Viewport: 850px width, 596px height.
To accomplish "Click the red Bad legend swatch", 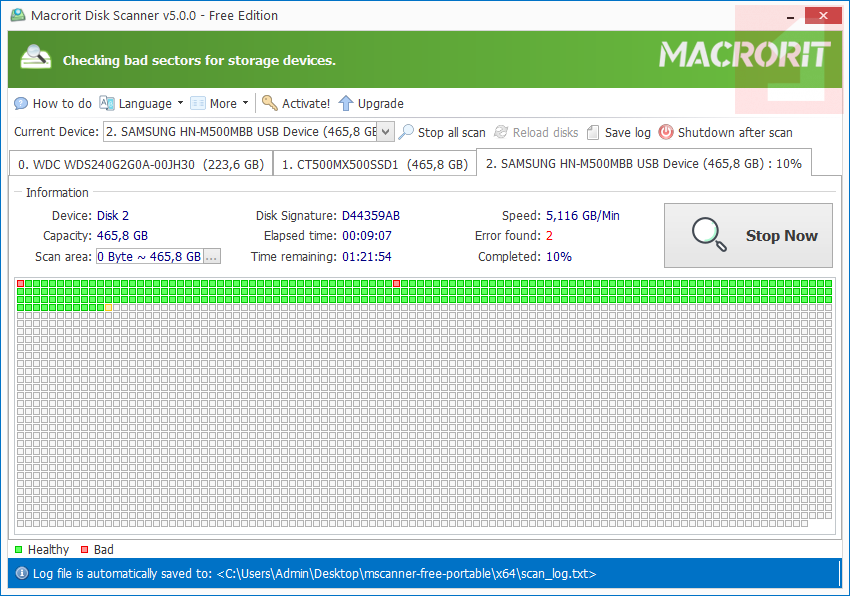I will coord(85,549).
